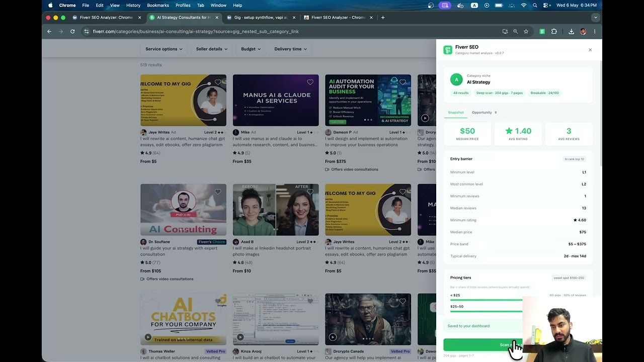Image resolution: width=644 pixels, height=362 pixels.
Task: Open Dr. Soufiane's AI strategy gig title
Action: click(180, 251)
